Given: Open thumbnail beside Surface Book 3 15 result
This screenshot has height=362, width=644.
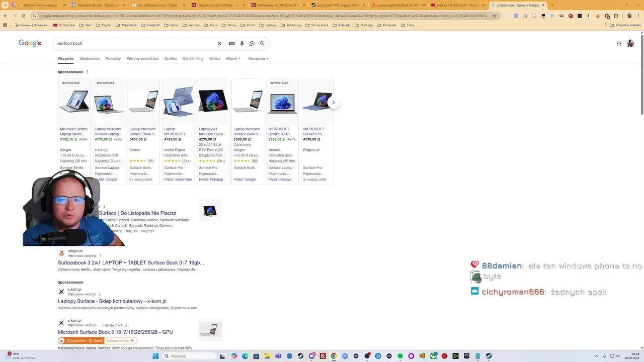Looking at the screenshot, I should tap(210, 329).
